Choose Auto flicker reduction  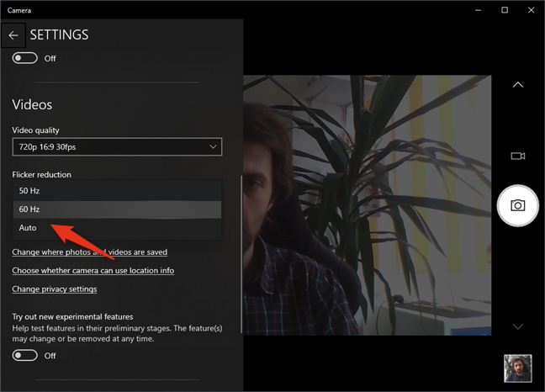click(x=117, y=228)
